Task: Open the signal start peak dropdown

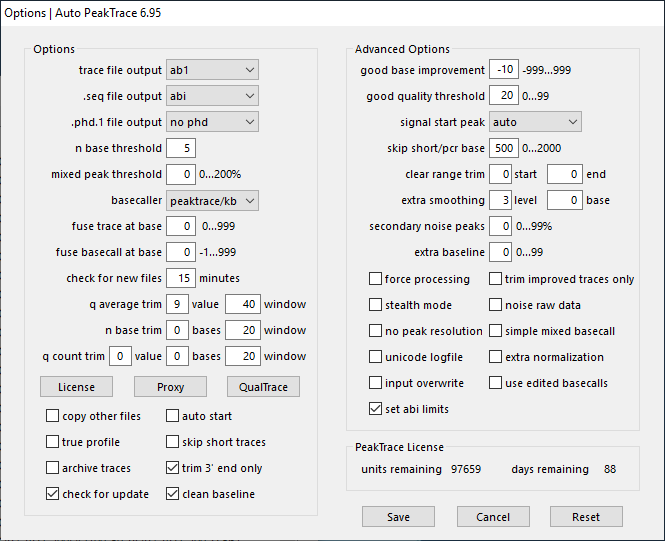Action: pyautogui.click(x=535, y=122)
